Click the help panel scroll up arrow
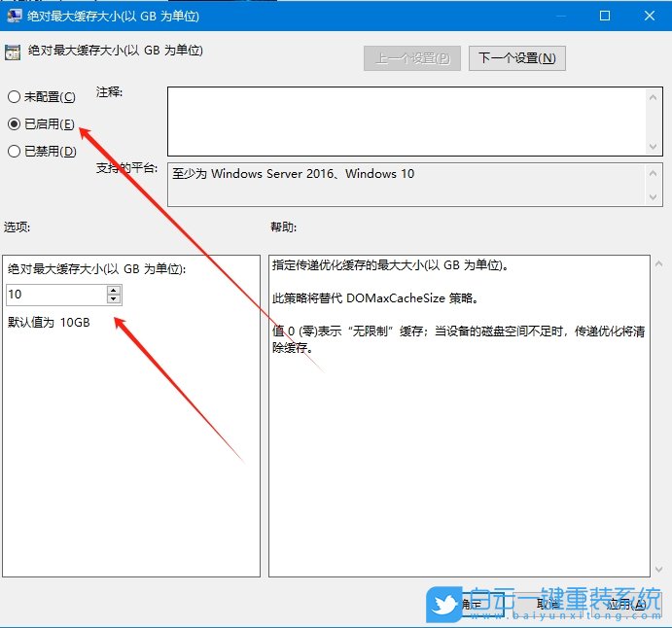Screen dimensions: 672x628 tap(658, 263)
